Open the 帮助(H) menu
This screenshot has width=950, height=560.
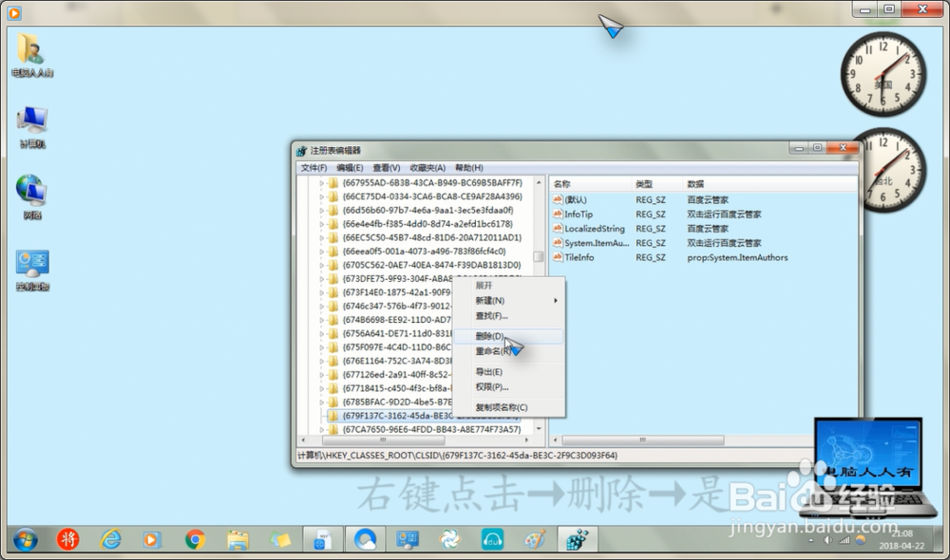click(469, 168)
